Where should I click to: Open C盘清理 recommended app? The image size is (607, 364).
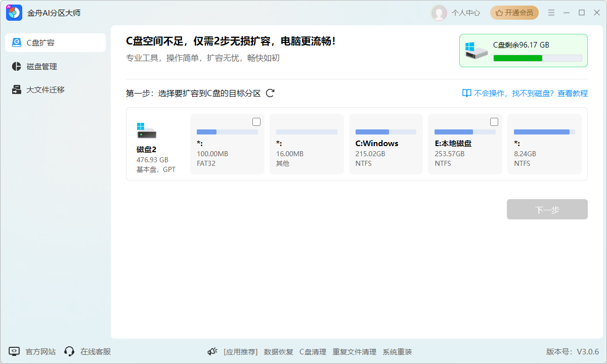[x=313, y=352]
